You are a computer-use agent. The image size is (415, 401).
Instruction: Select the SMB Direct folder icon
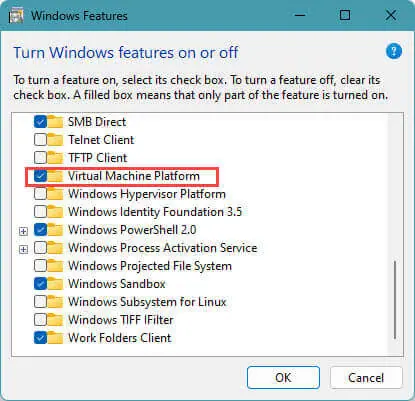55,122
